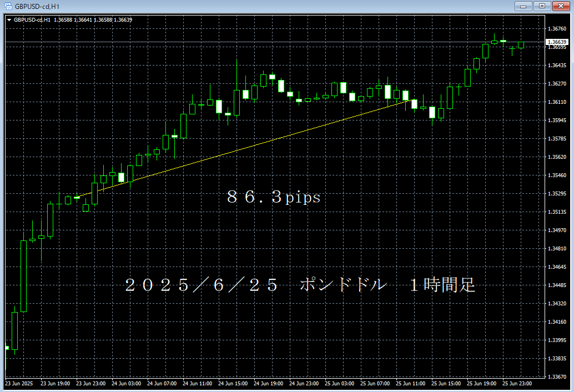Click the horizontal line at the chart top
This screenshot has height=392, width=574.
click(x=278, y=27)
